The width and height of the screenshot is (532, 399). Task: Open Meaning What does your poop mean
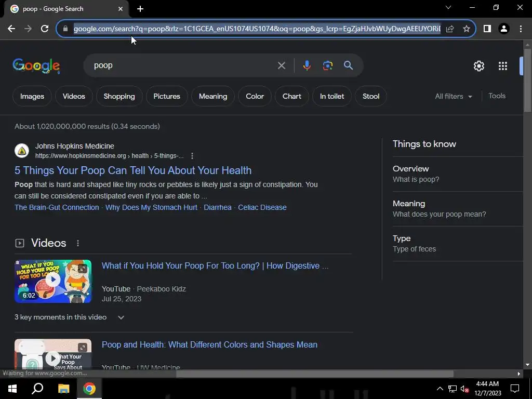point(458,209)
